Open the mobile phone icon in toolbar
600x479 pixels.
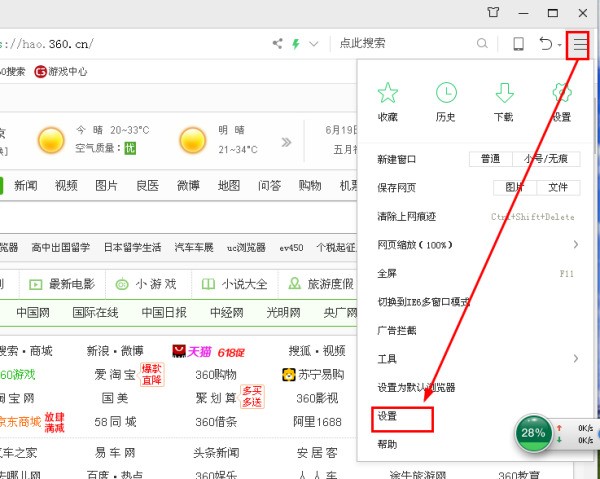pyautogui.click(x=518, y=44)
